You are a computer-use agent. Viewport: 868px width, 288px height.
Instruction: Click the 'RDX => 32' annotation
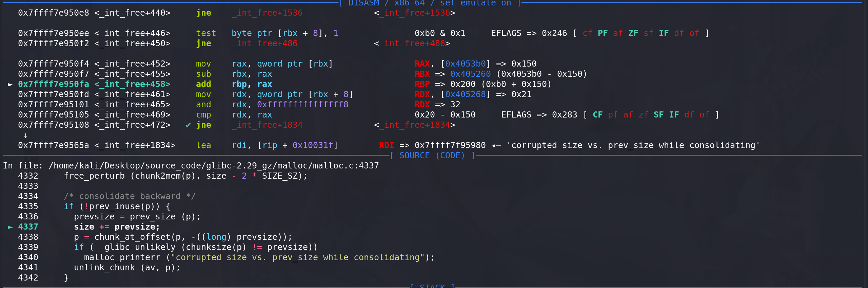tap(437, 105)
